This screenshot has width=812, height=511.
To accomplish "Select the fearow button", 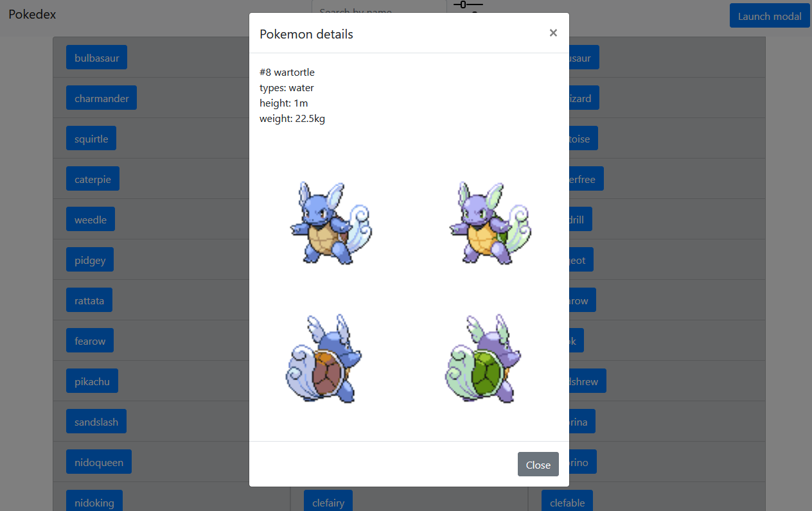I will [x=90, y=341].
